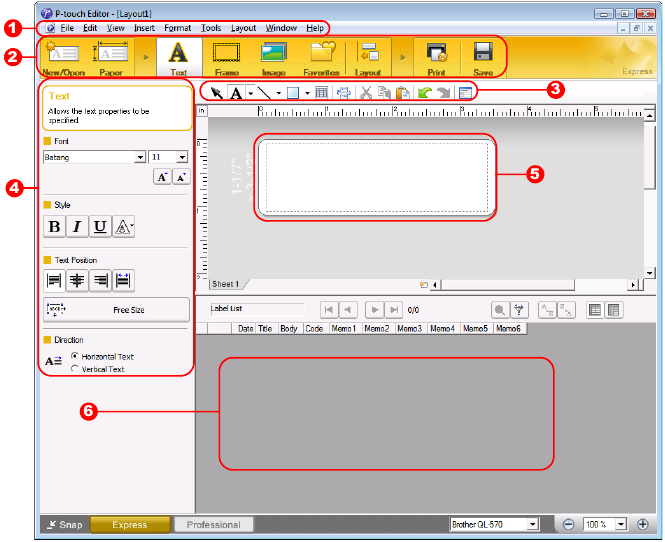This screenshot has width=665, height=542.
Task: Open the File menu
Action: (x=67, y=28)
